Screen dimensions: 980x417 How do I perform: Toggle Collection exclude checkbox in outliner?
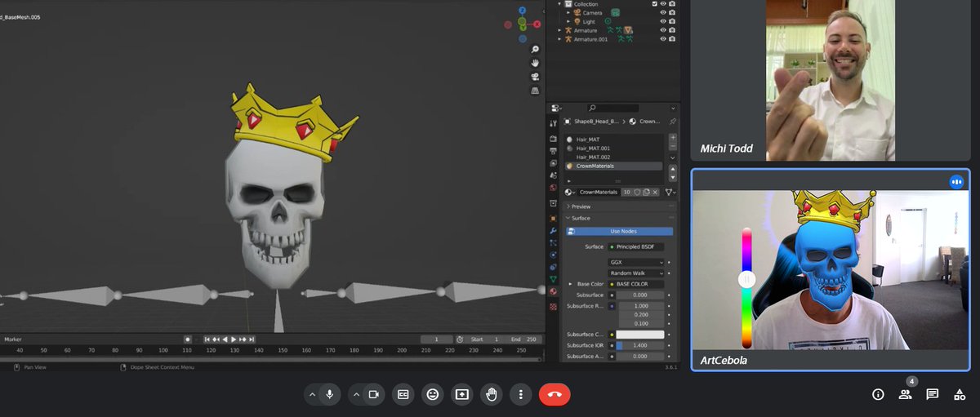click(654, 4)
